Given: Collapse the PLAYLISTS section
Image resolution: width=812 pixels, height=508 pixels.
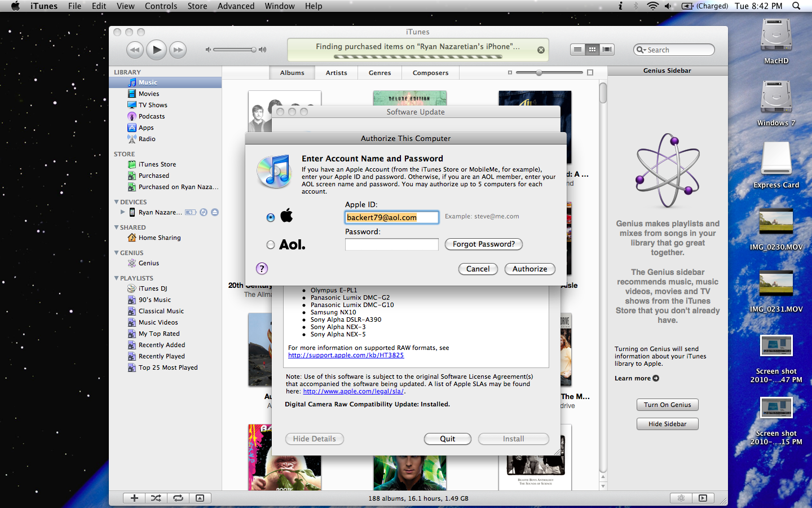Looking at the screenshot, I should click(x=117, y=278).
